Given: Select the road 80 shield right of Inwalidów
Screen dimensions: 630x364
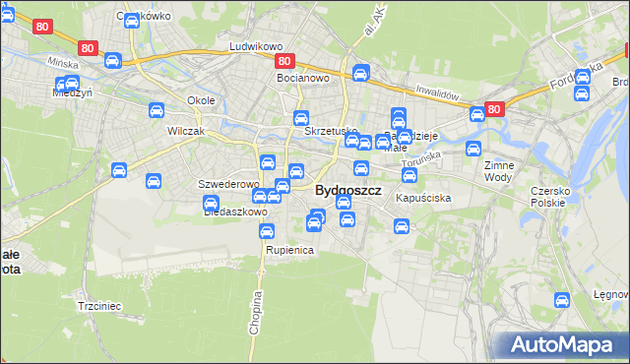Looking at the screenshot, I should tap(494, 109).
